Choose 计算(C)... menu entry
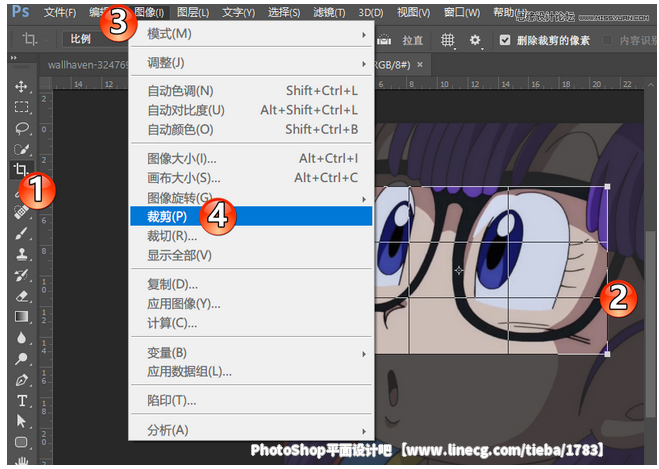659x469 pixels. [x=251, y=324]
